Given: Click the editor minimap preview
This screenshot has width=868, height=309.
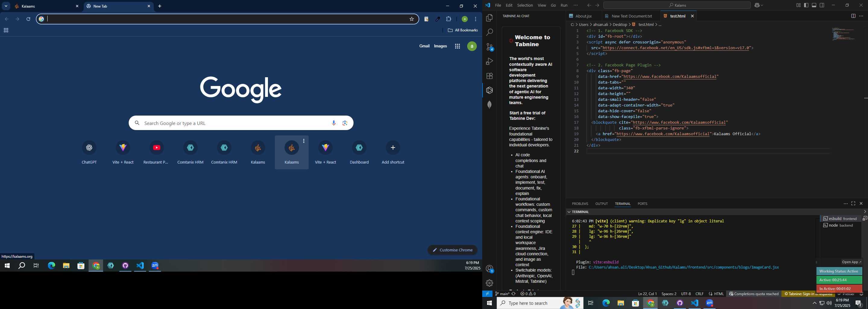Looking at the screenshot, I should point(843,34).
